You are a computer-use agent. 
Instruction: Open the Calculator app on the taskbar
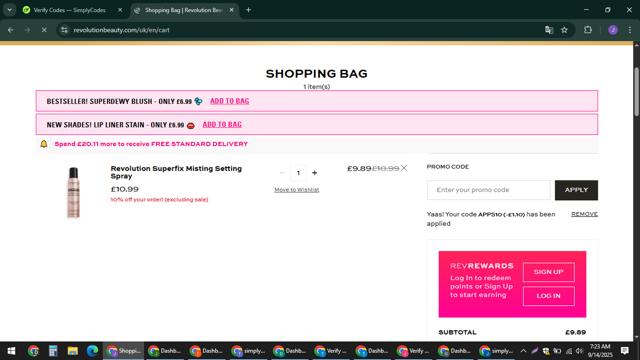pos(53,351)
